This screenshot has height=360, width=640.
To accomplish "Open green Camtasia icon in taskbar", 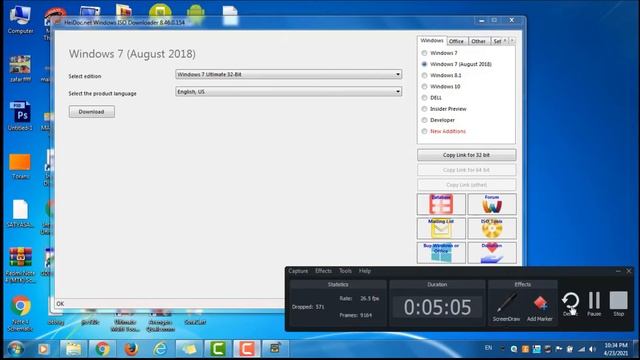I will 218,349.
